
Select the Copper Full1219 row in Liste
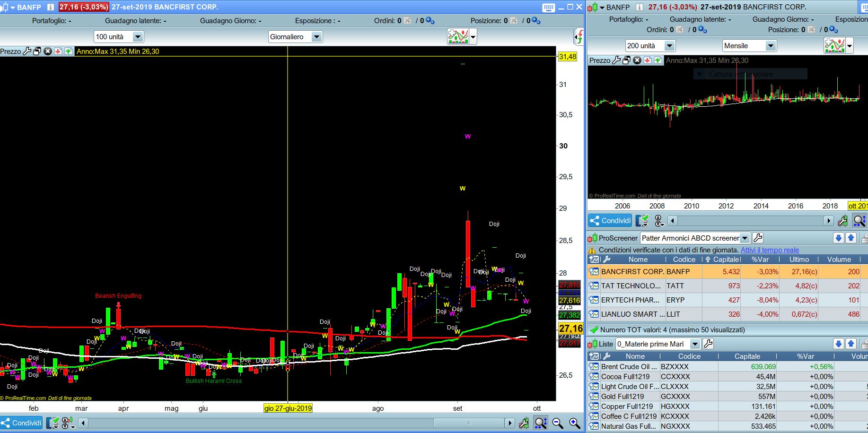click(x=728, y=407)
